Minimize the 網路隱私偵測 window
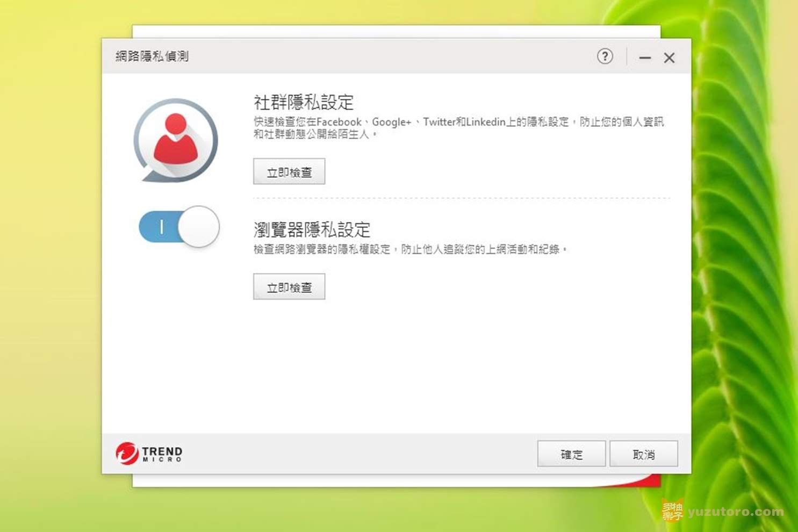This screenshot has width=798, height=532. (x=645, y=57)
